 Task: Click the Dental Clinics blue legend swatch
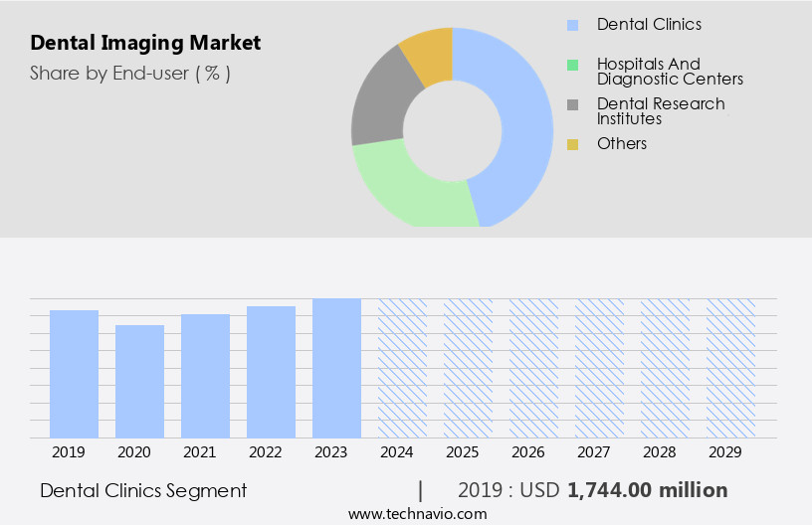tap(572, 25)
